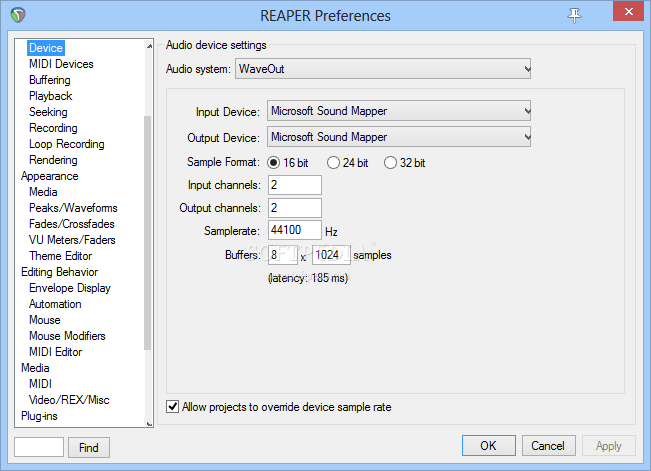The width and height of the screenshot is (651, 471).
Task: Focus the preferences search field
Action: [x=39, y=447]
